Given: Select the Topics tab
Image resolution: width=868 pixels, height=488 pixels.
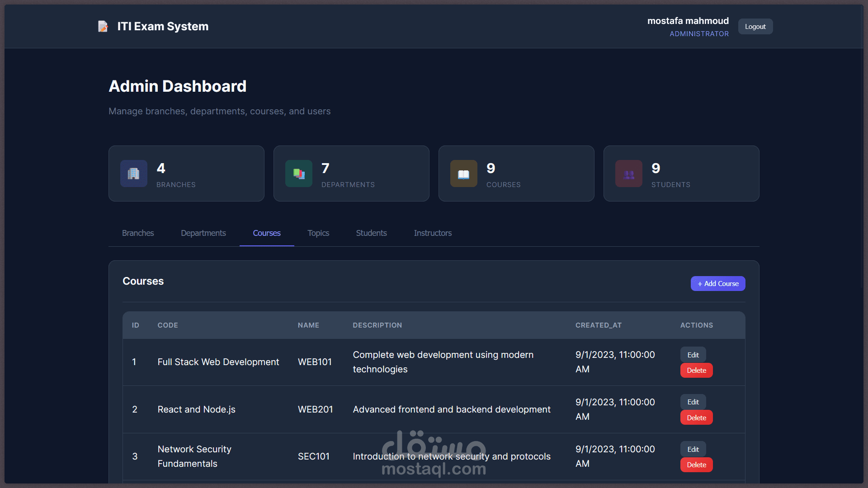Looking at the screenshot, I should tap(318, 233).
